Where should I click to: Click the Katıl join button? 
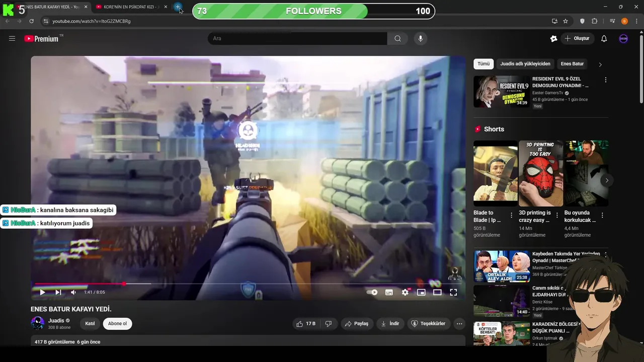pos(90,324)
